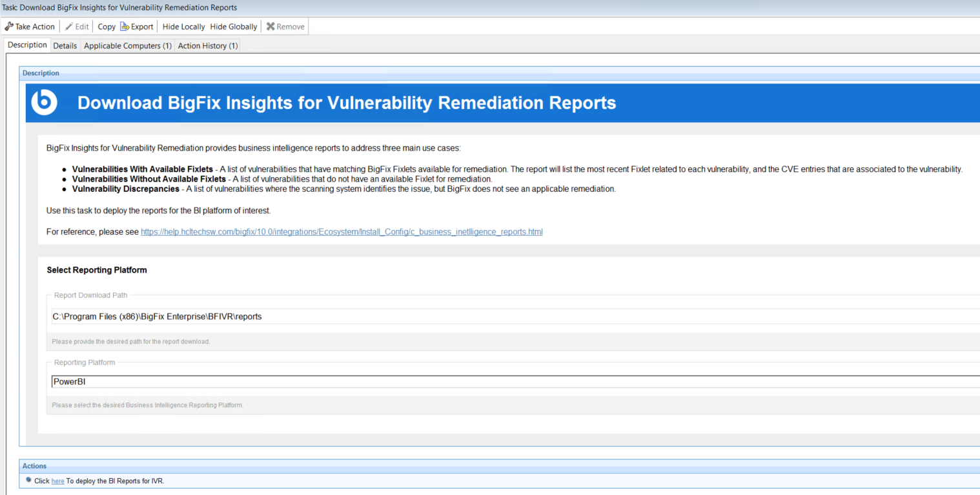Image resolution: width=980 pixels, height=495 pixels.
Task: View the Action History (1) tab
Action: (208, 46)
